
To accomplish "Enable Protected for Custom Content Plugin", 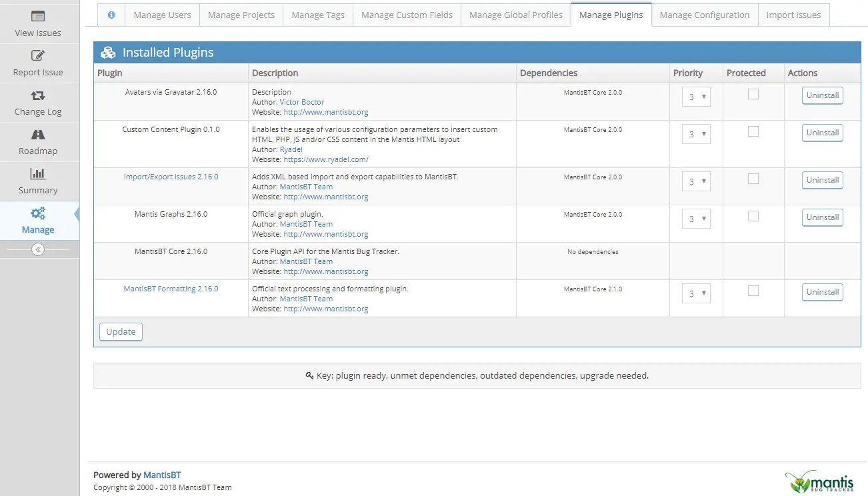I will coord(753,131).
